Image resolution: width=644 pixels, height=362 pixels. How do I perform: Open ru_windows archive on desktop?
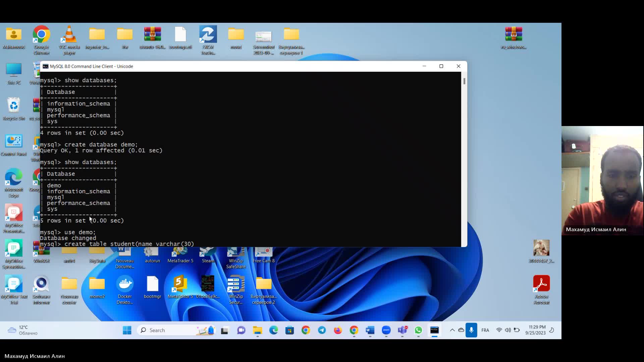514,38
